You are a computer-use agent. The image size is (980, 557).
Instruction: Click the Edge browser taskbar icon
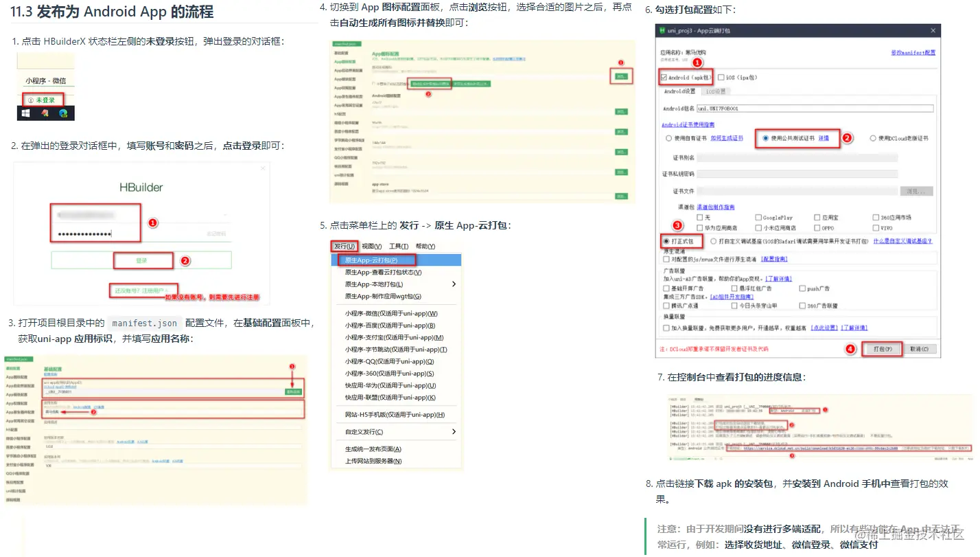tap(63, 113)
